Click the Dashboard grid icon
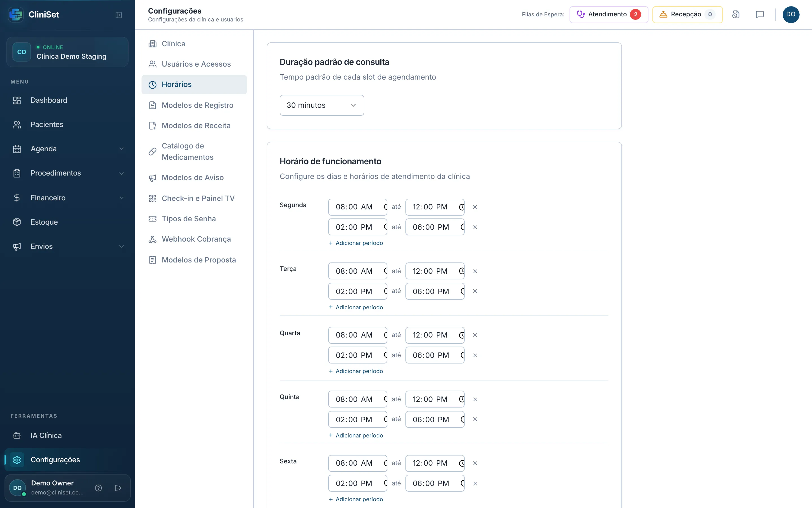This screenshot has width=812, height=508. (17, 100)
